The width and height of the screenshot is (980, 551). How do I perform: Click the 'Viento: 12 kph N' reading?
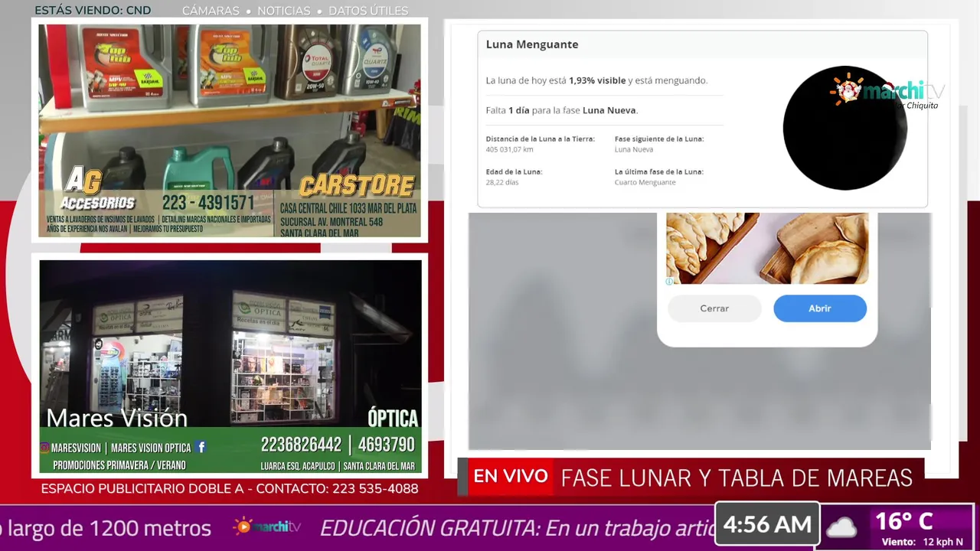(922, 542)
